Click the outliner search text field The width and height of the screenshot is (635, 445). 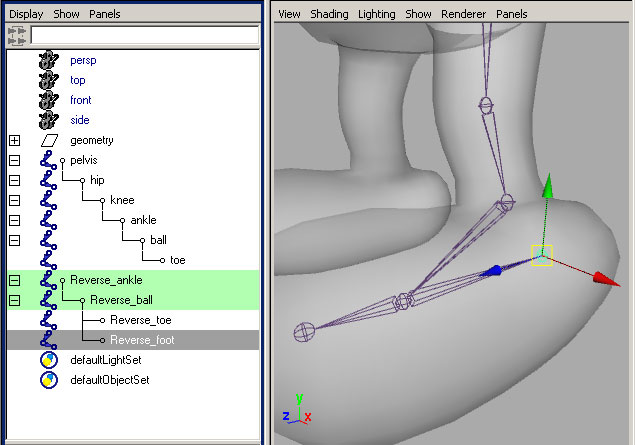tap(144, 34)
